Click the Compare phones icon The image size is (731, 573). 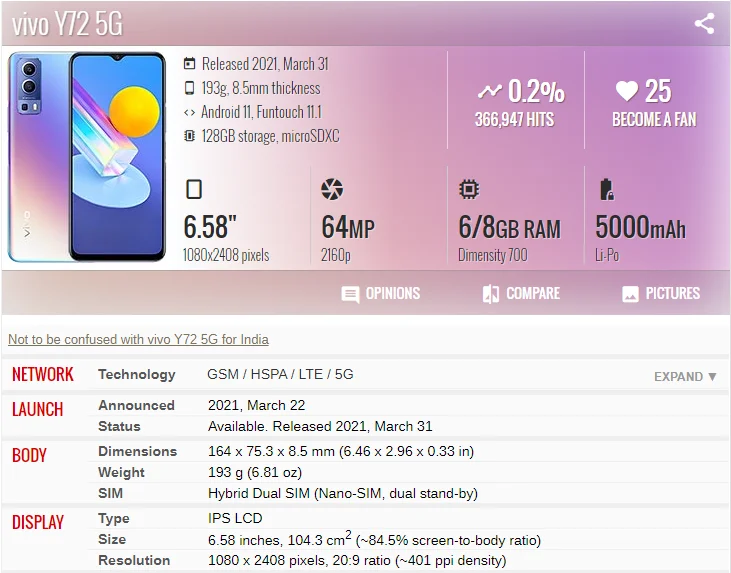[x=491, y=294]
